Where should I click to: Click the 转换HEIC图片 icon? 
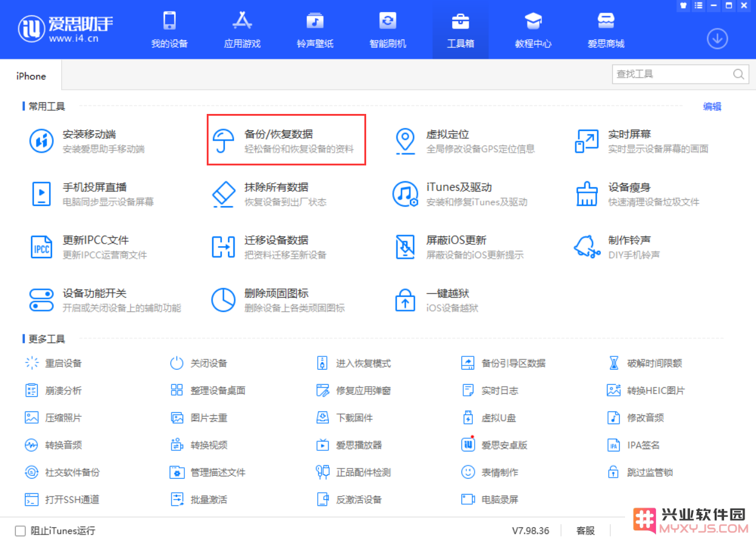614,390
